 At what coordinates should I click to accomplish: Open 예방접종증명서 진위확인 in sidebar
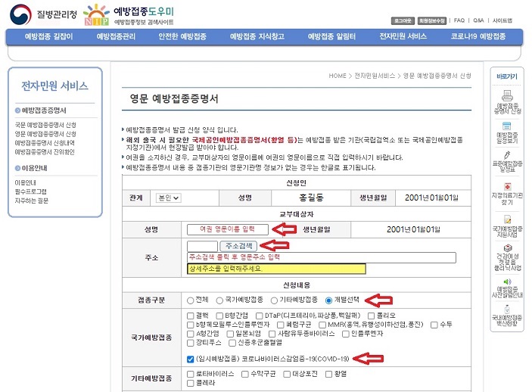45,151
